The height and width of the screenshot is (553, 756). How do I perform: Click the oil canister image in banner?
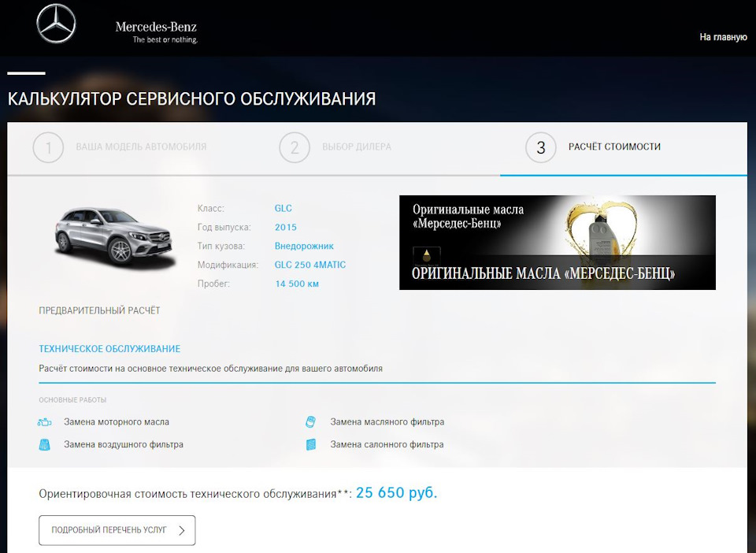[602, 239]
